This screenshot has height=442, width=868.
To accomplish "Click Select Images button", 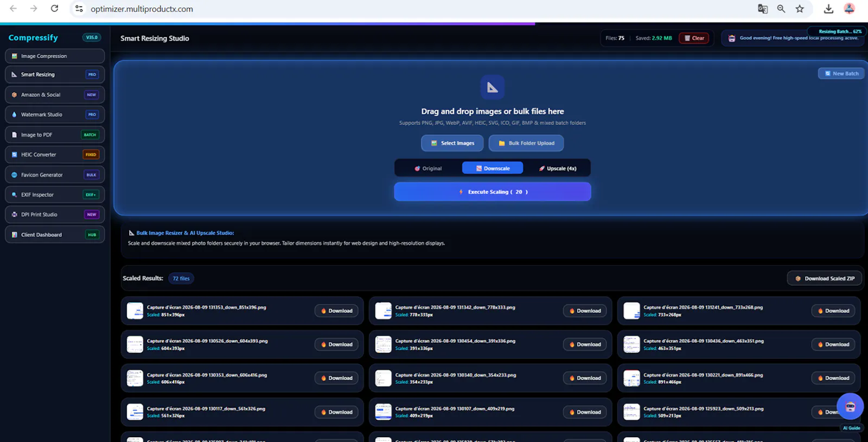I will coord(452,143).
